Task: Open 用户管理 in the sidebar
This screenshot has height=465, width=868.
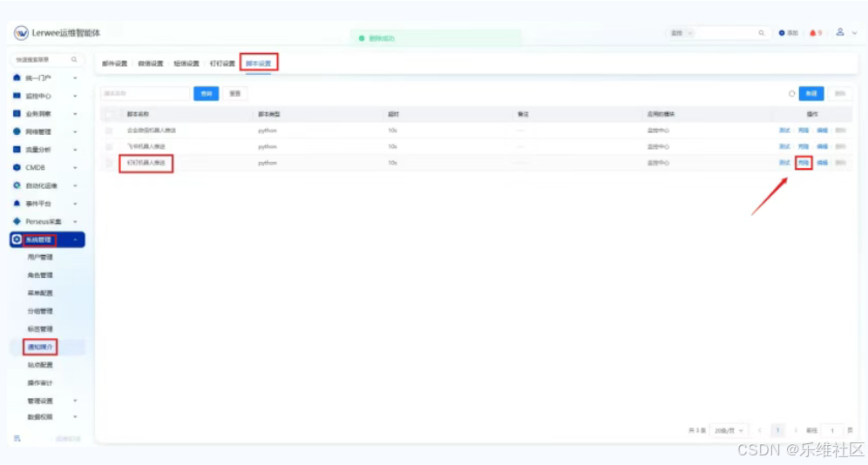Action: pos(40,257)
